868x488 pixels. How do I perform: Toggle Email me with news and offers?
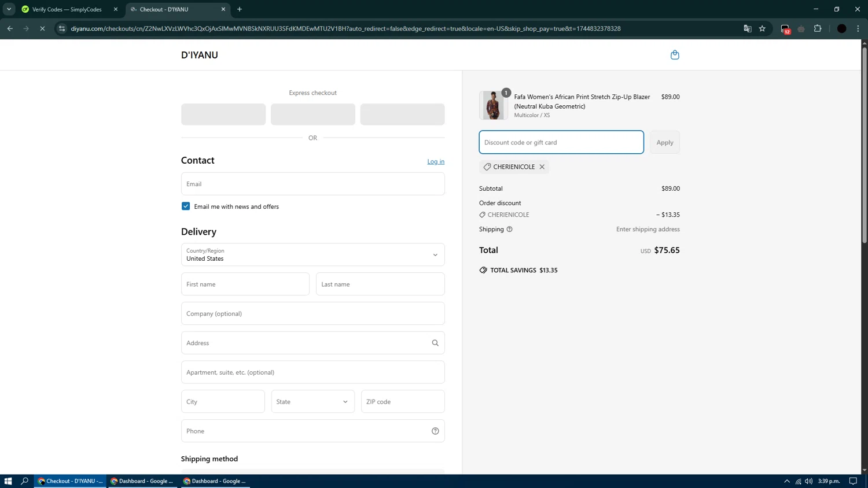click(x=186, y=206)
